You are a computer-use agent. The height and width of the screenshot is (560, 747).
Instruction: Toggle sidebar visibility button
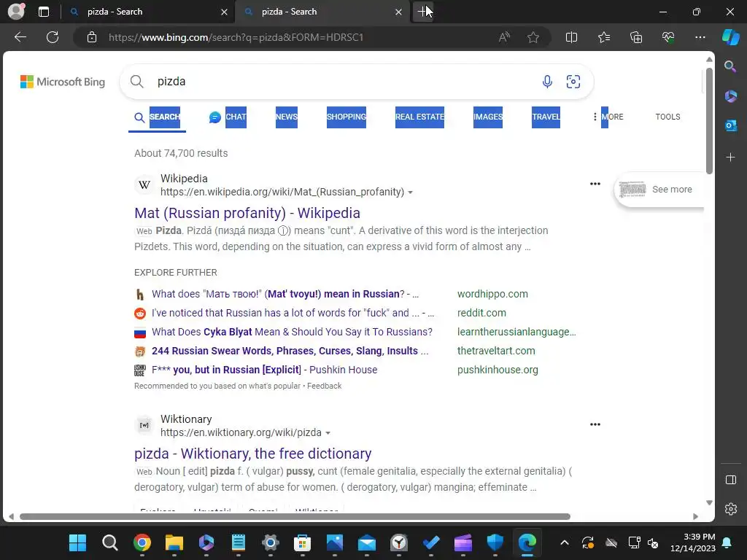click(x=730, y=480)
